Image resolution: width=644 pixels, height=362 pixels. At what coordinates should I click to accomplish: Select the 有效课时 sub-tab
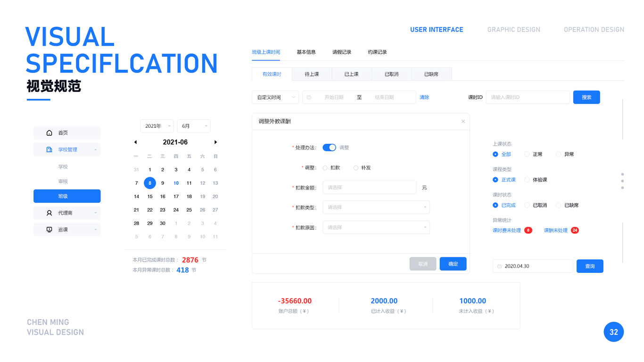coord(272,74)
